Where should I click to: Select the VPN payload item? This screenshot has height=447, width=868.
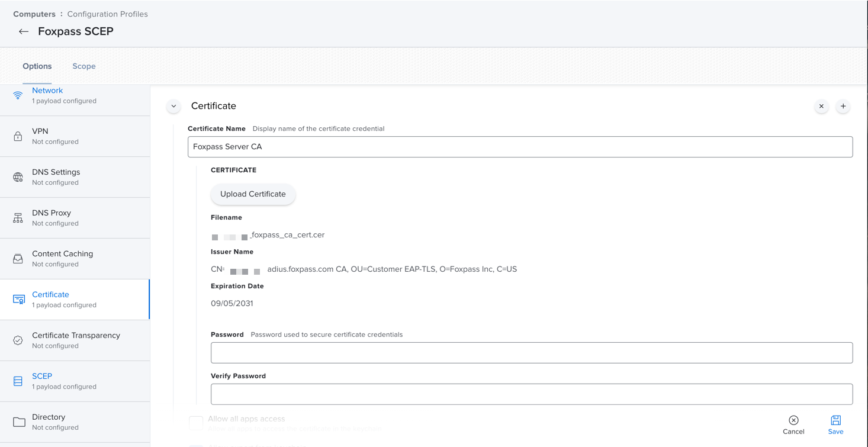75,136
